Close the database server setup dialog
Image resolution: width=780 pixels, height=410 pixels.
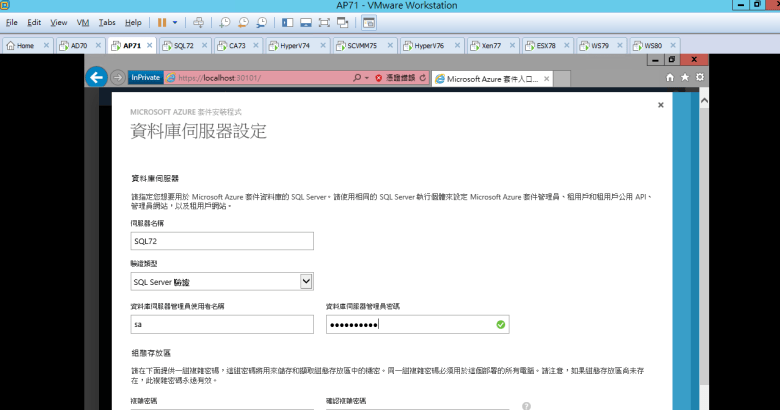tap(660, 104)
